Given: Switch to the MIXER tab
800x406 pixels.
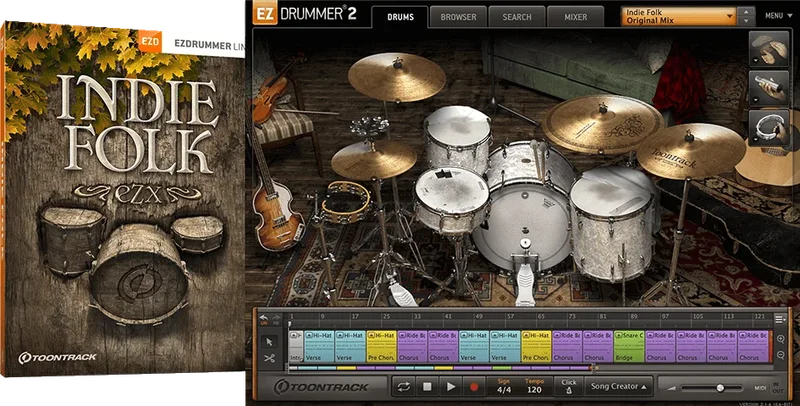Looking at the screenshot, I should [576, 17].
